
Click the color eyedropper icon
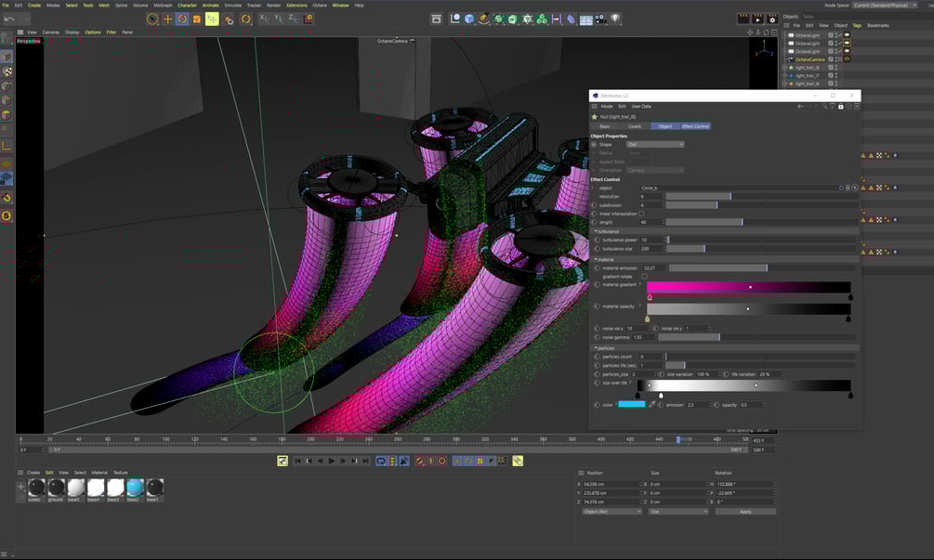pyautogui.click(x=652, y=405)
